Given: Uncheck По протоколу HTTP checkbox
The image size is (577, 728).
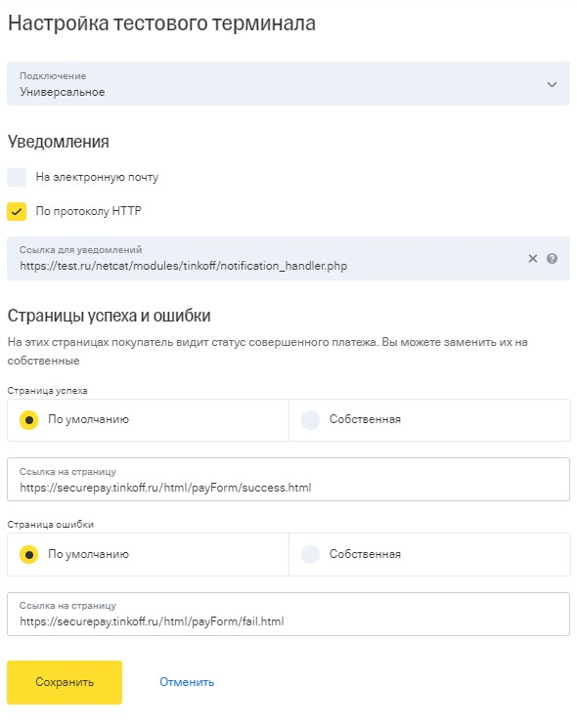Looking at the screenshot, I should [x=17, y=211].
